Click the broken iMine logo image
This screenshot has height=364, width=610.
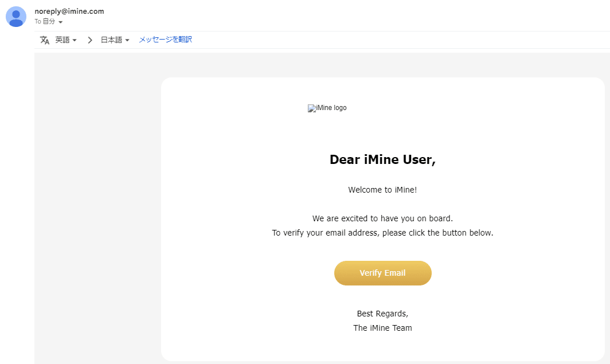point(327,108)
